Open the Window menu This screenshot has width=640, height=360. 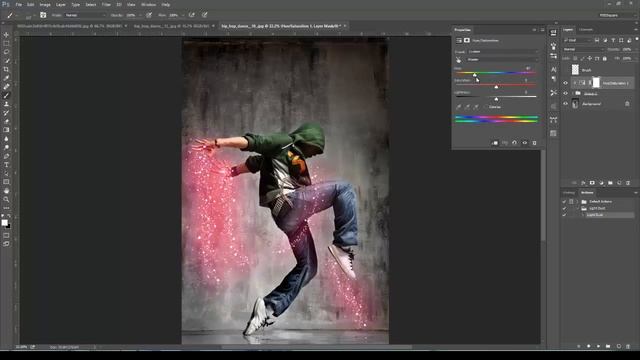148,4
